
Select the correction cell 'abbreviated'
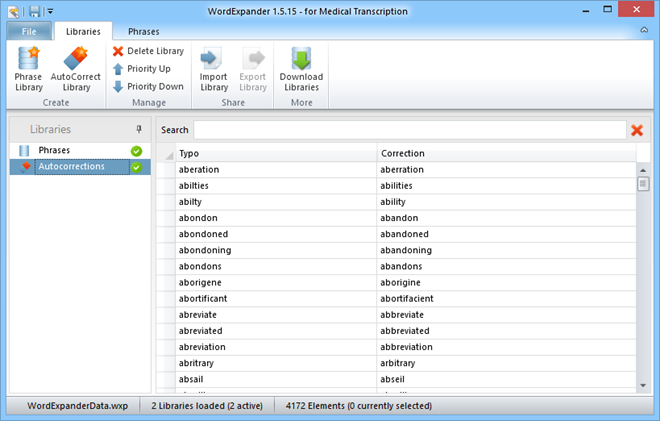[x=506, y=331]
